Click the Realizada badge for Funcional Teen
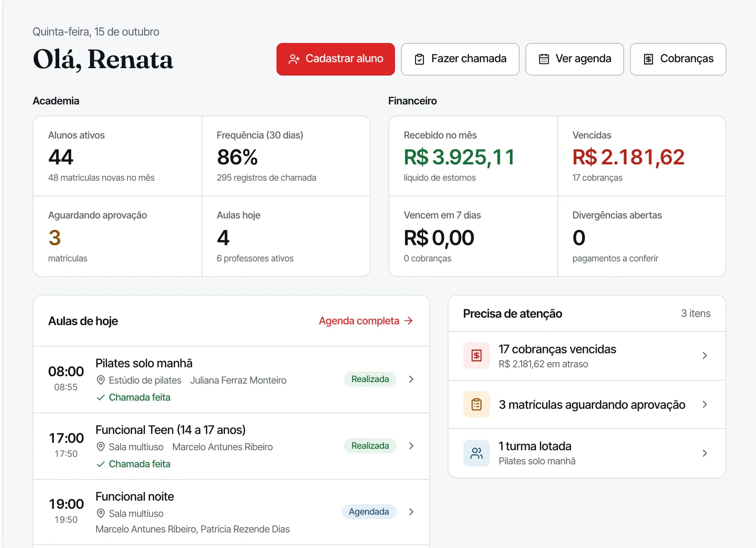This screenshot has height=548, width=756. pyautogui.click(x=370, y=446)
